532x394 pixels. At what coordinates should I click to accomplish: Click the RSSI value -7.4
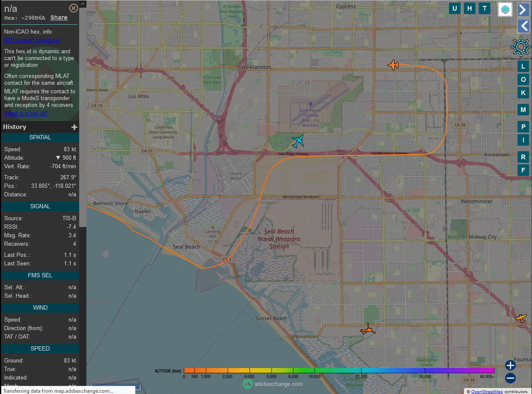point(71,227)
